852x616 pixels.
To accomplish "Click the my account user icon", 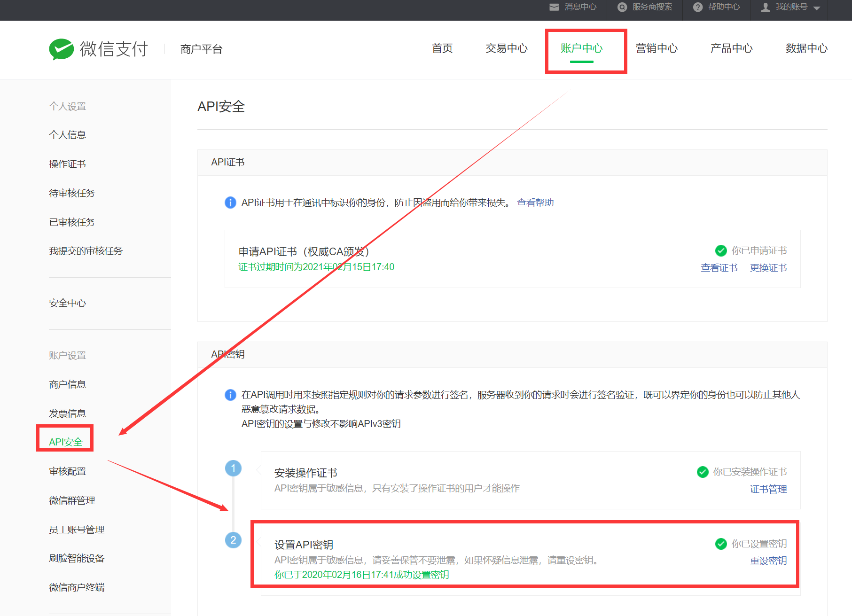I will [766, 7].
